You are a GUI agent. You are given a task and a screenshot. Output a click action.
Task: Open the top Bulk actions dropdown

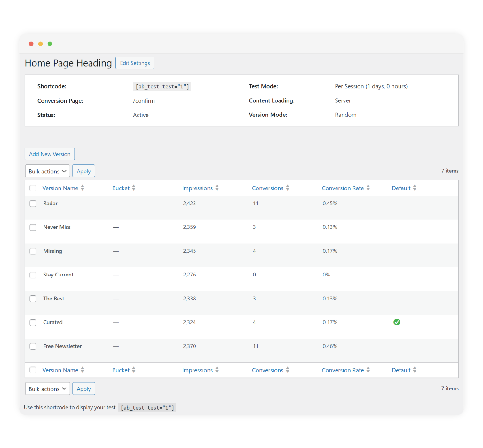(47, 171)
